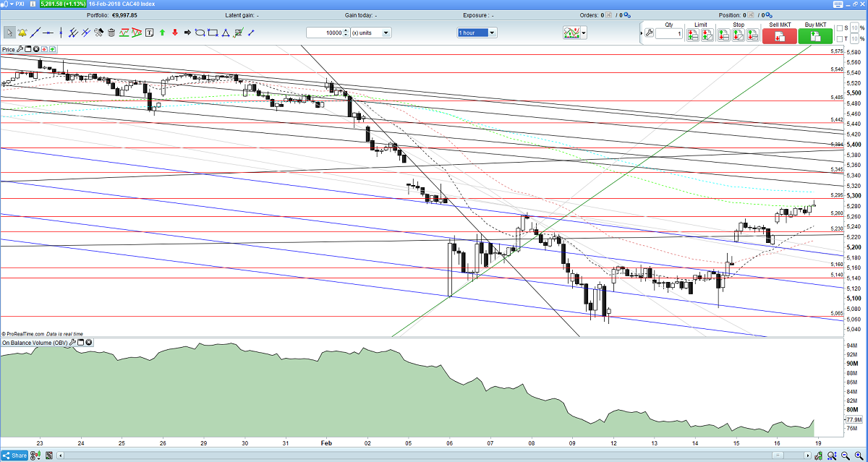This screenshot has width=868, height=462.
Task: Select the vertical line tool
Action: 61,33
